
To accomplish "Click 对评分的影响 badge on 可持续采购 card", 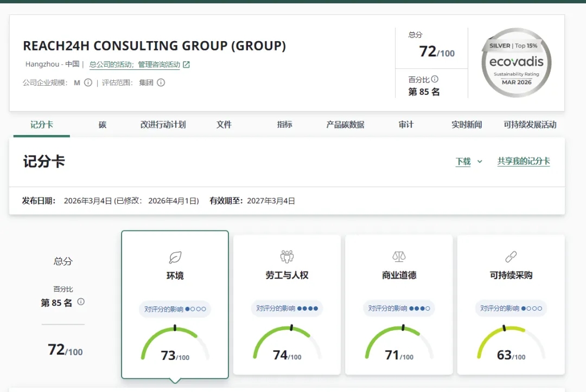I will [x=511, y=309].
